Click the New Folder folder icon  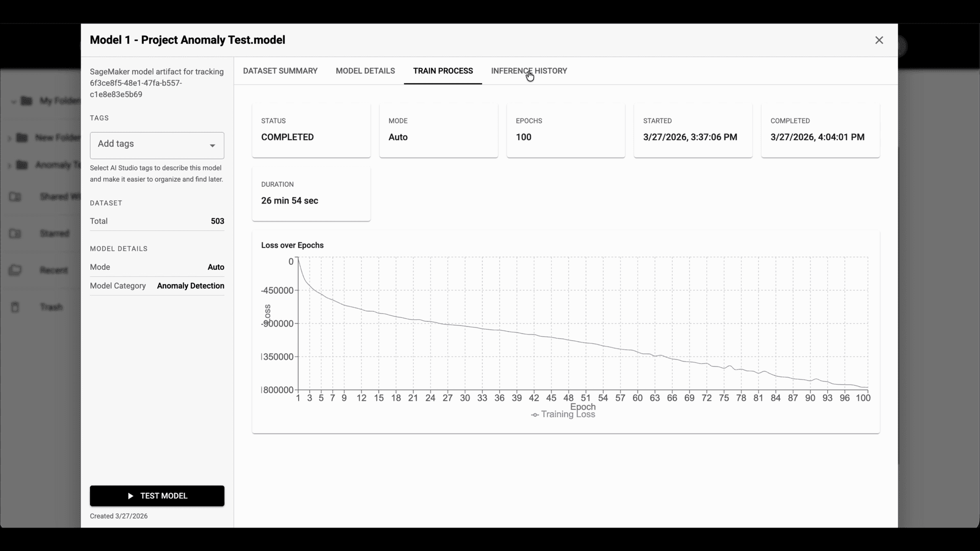pyautogui.click(x=22, y=138)
